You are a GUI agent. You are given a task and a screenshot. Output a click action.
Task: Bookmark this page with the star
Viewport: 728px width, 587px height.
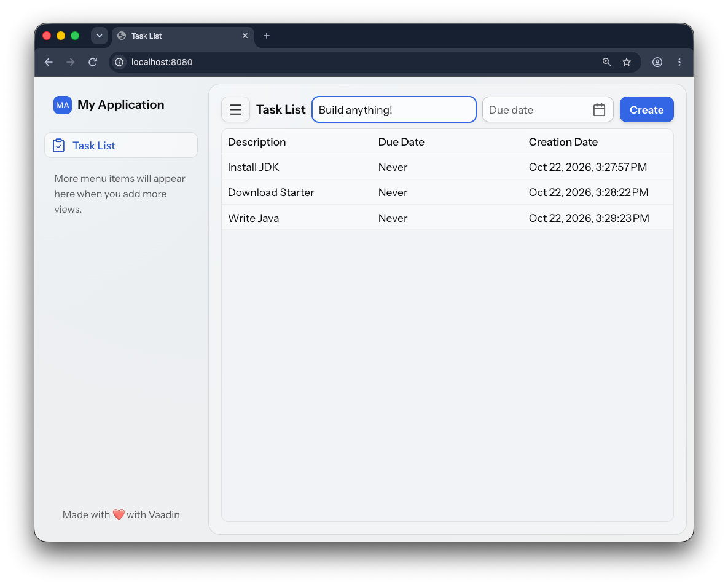click(627, 62)
